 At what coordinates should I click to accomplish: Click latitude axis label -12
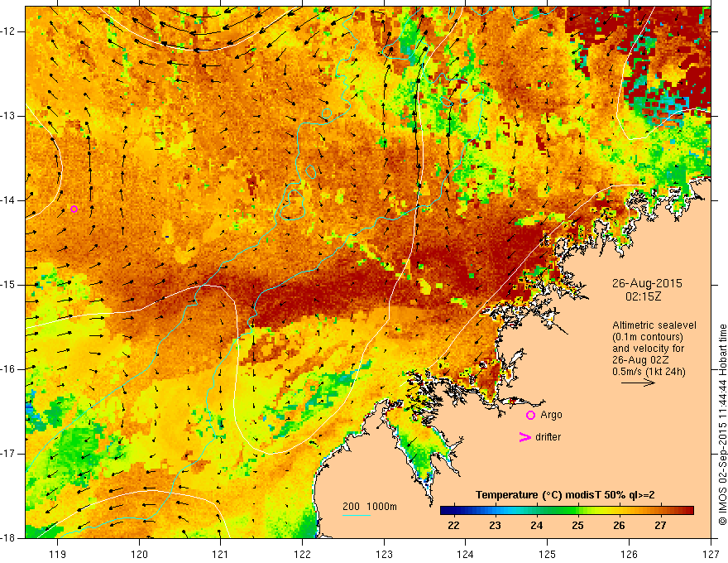[9, 31]
